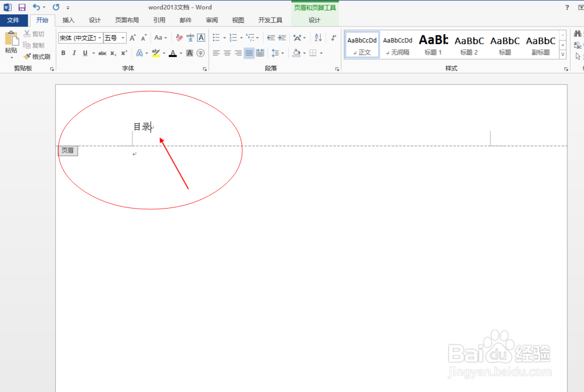Clear all formatting with the eraser icon
584x392 pixels.
(179, 38)
